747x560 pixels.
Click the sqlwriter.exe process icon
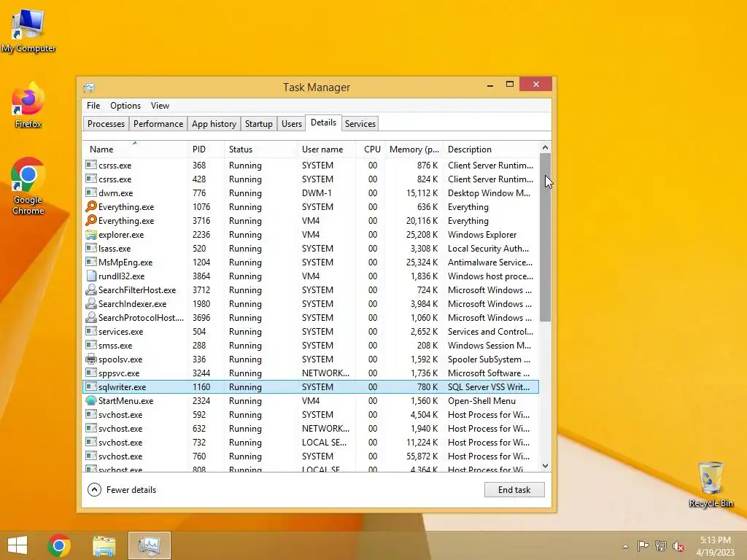91,386
